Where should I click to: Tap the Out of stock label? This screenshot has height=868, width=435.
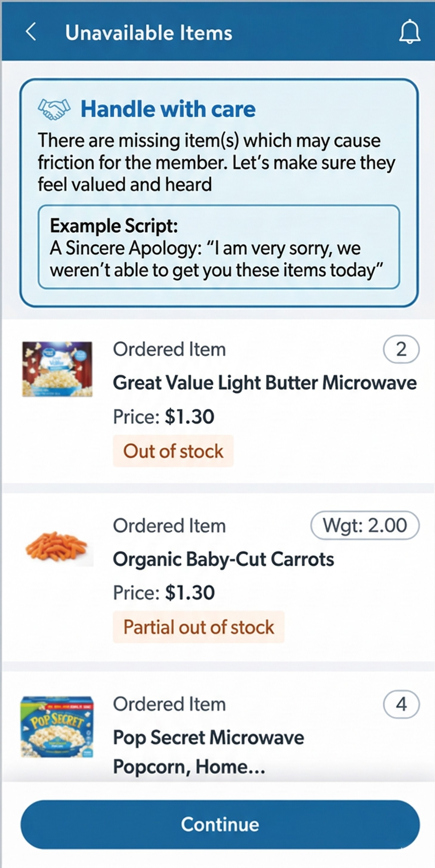pos(173,451)
